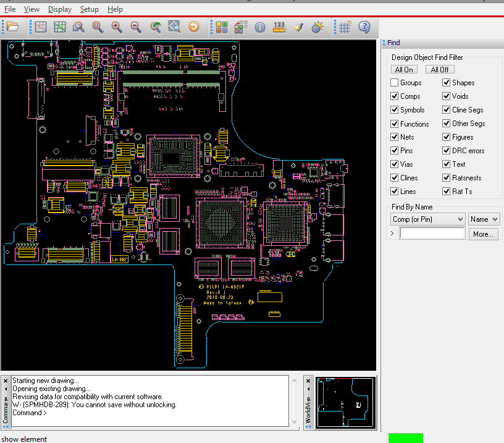504x443 pixels.
Task: Open the Display menu
Action: click(59, 9)
